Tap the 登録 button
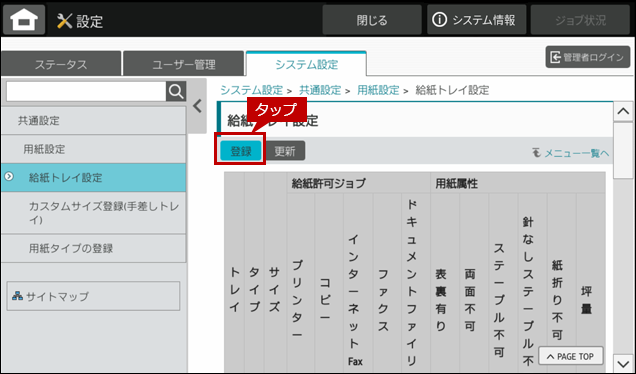The height and width of the screenshot is (374, 636). point(241,151)
